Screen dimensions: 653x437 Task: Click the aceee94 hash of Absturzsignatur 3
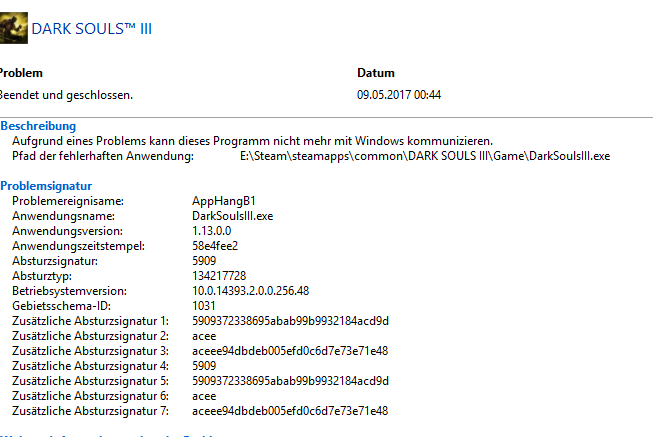pos(290,351)
